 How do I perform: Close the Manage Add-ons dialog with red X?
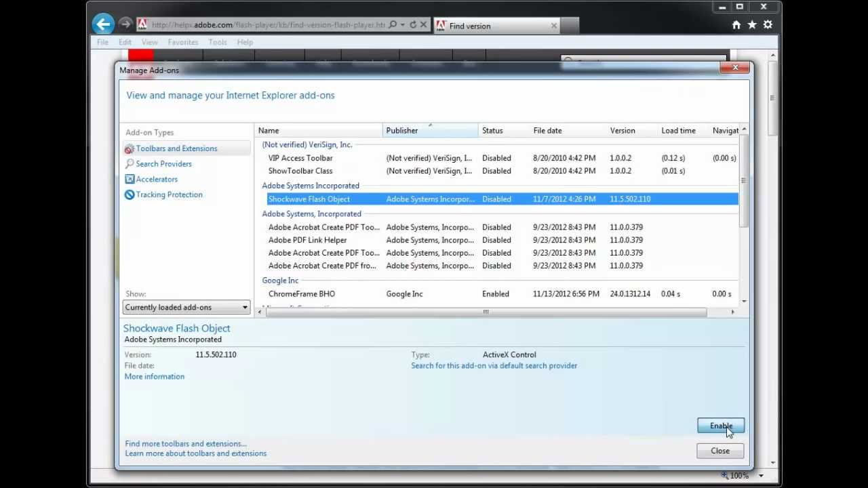click(735, 67)
